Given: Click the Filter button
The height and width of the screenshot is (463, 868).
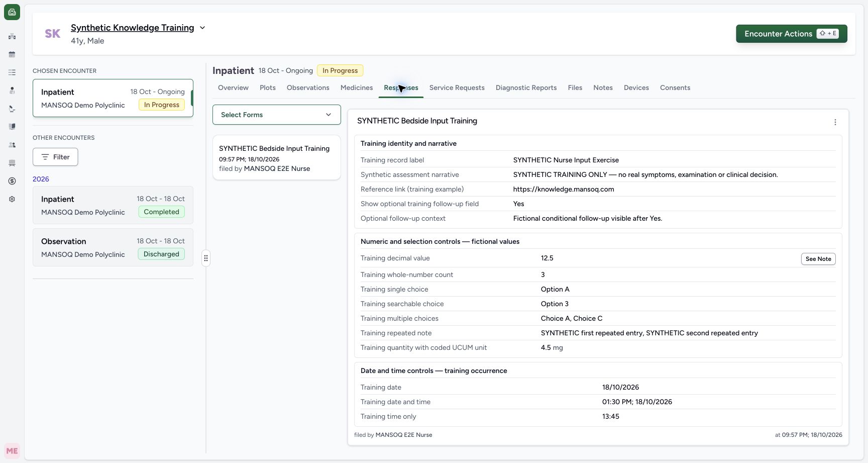Looking at the screenshot, I should click(x=55, y=157).
